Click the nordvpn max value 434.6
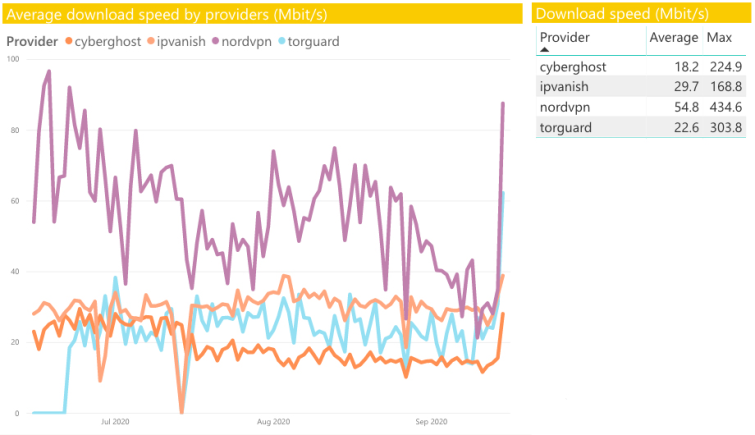 click(x=726, y=107)
